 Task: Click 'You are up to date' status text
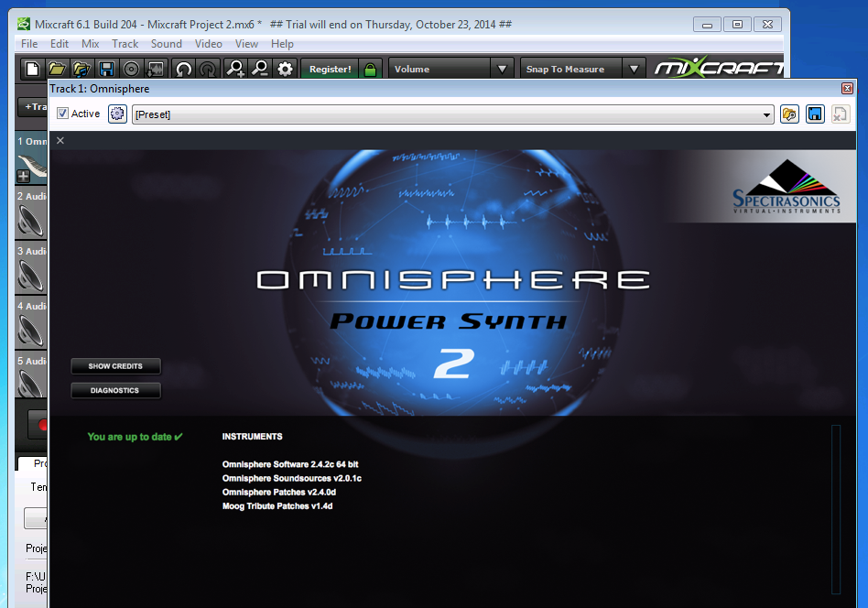pyautogui.click(x=136, y=437)
